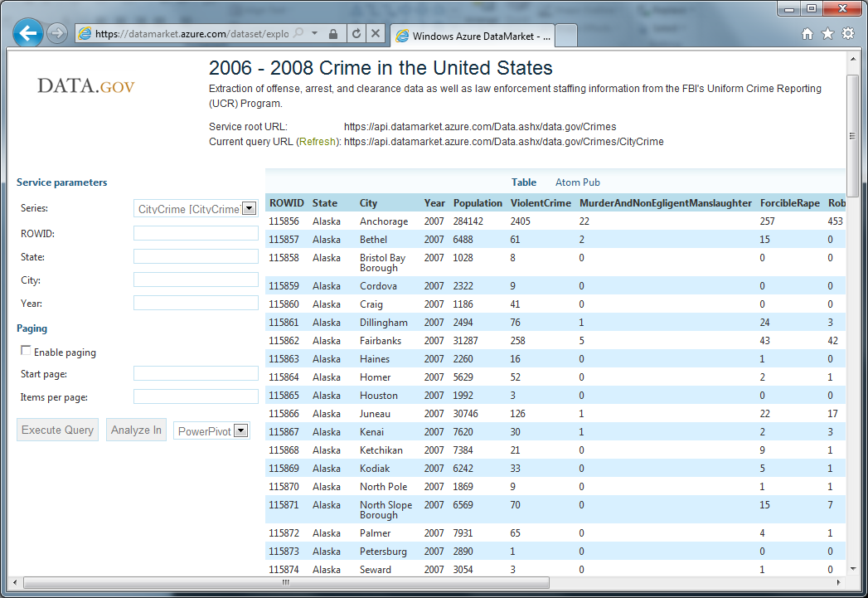Select the Anchorage city cell
Viewport: 868px width, 598px height.
[384, 221]
